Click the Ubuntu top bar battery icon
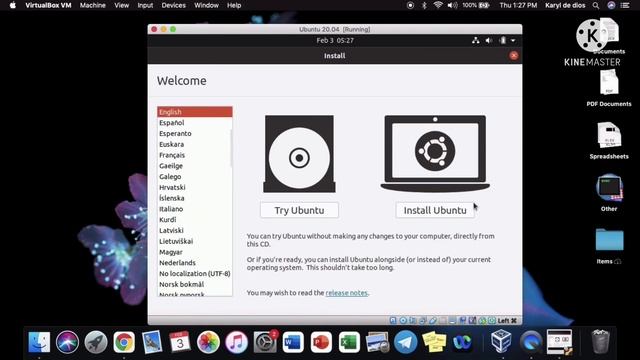 503,40
